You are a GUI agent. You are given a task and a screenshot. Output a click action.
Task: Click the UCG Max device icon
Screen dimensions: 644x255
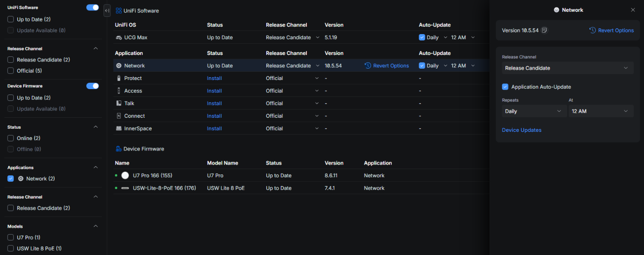pyautogui.click(x=119, y=38)
